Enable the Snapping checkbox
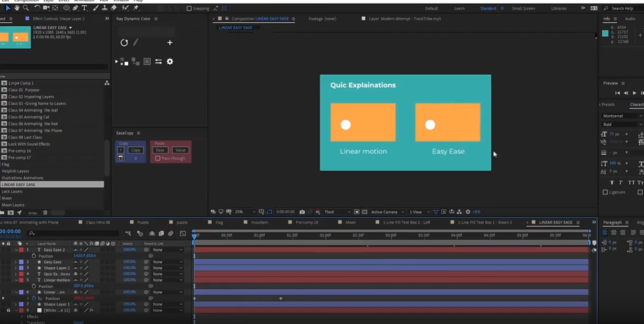 (189, 9)
